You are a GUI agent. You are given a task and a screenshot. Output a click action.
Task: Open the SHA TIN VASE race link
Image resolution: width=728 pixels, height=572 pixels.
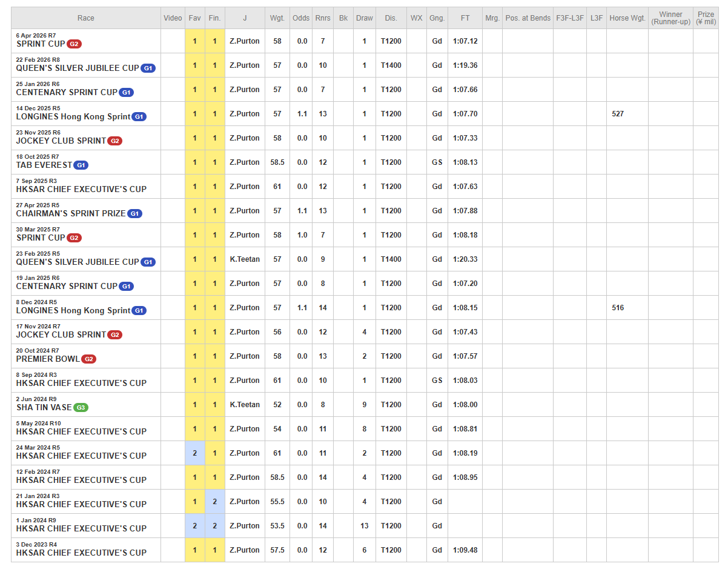pyautogui.click(x=44, y=408)
